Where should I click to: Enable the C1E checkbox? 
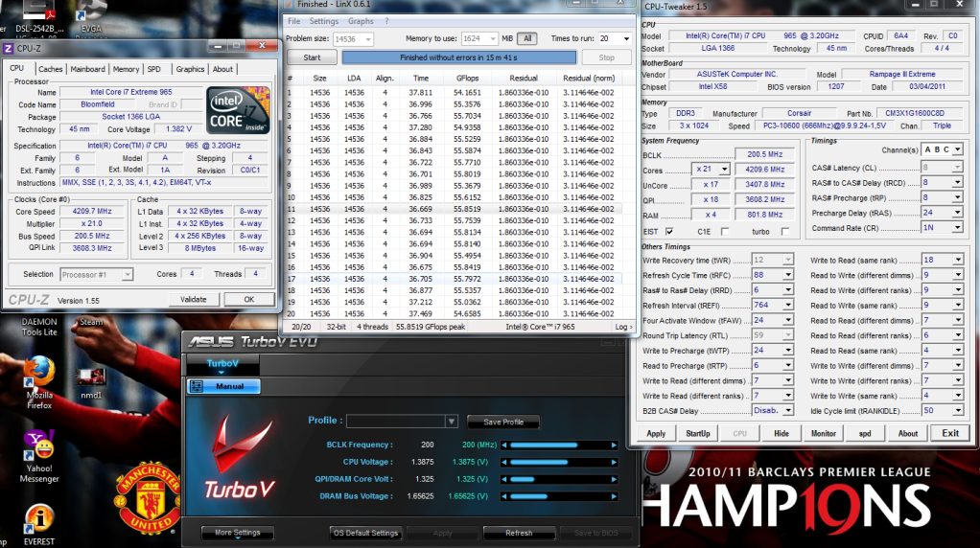pyautogui.click(x=725, y=231)
